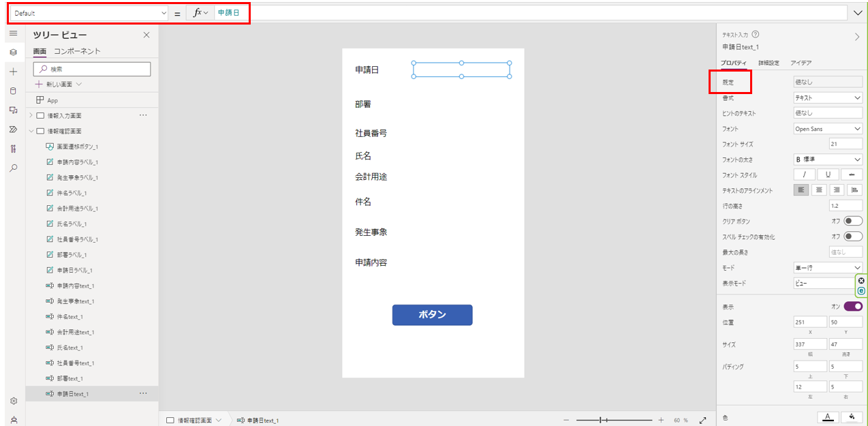Align text right
This screenshot has height=426, width=868.
pyautogui.click(x=837, y=190)
